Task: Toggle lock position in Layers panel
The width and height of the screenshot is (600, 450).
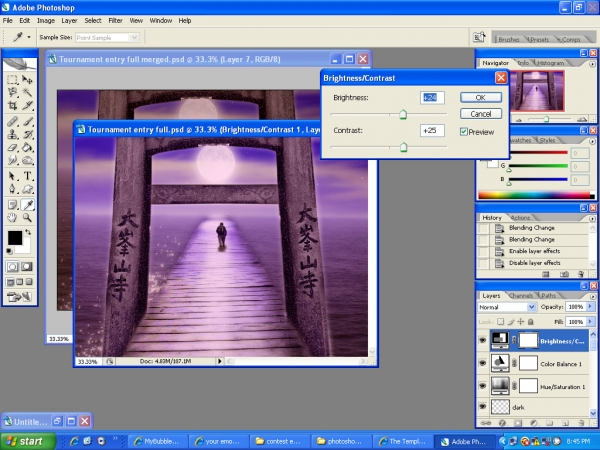Action: tap(520, 322)
